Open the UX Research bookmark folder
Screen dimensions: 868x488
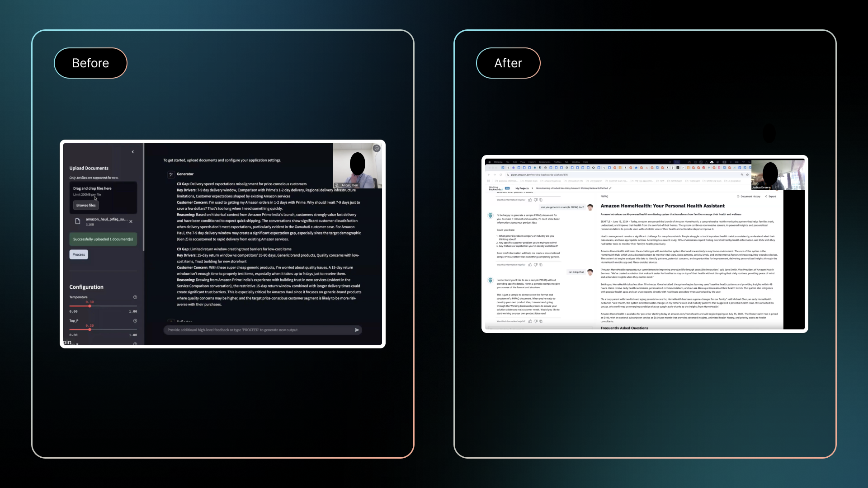(594, 181)
